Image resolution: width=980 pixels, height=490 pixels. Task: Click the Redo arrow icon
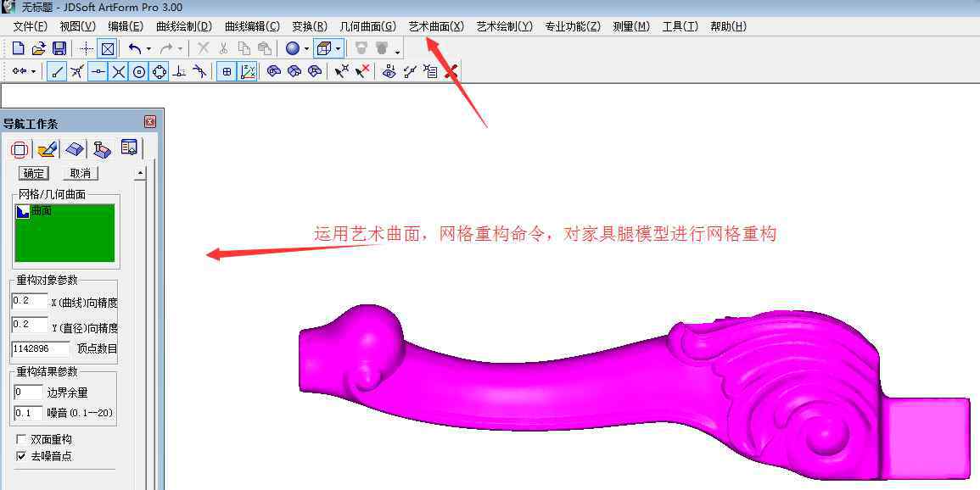pyautogui.click(x=167, y=48)
